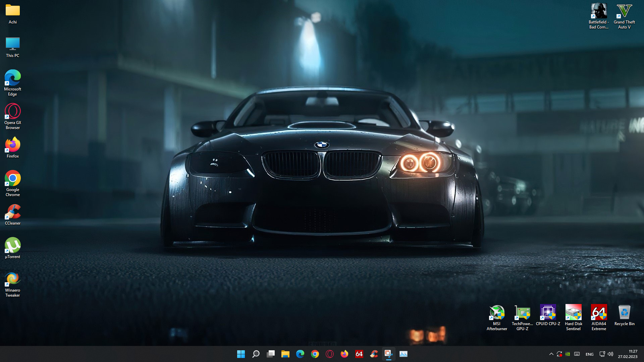This screenshot has height=362, width=644.
Task: Open the ENG language switcher
Action: 589,354
